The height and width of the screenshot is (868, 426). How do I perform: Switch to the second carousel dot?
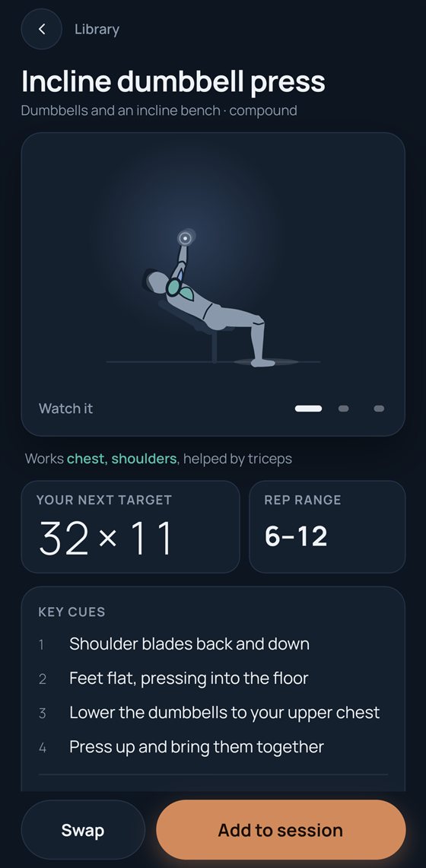pos(344,409)
